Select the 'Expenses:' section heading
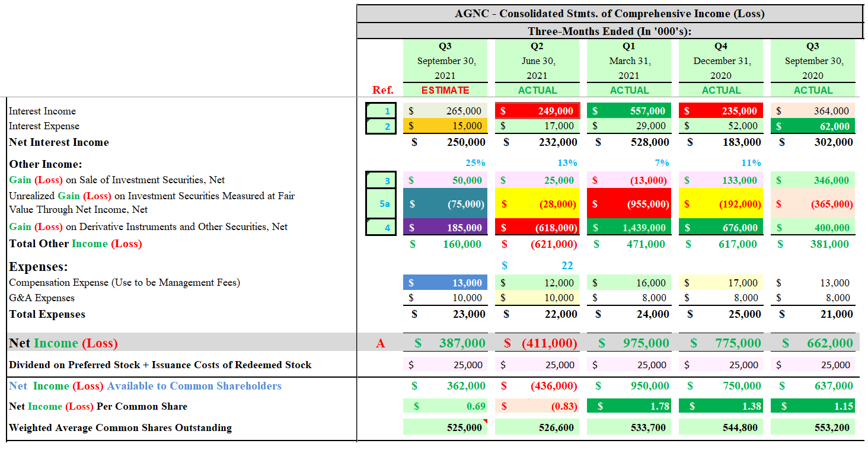868x450 pixels. (x=39, y=267)
